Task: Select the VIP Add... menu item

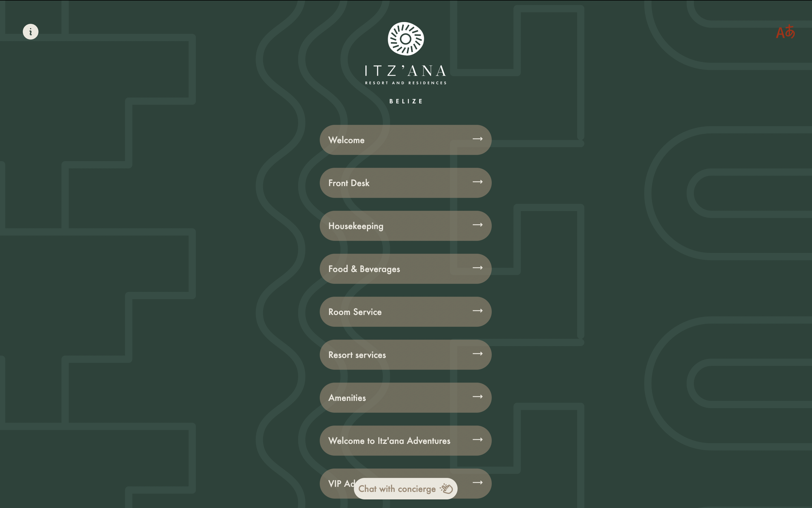Action: pos(406,483)
